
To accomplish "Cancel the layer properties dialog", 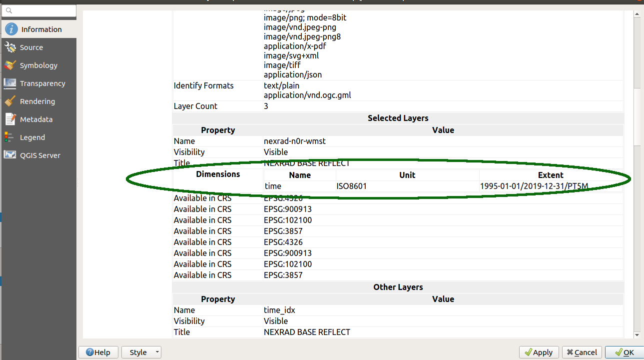I will click(582, 352).
